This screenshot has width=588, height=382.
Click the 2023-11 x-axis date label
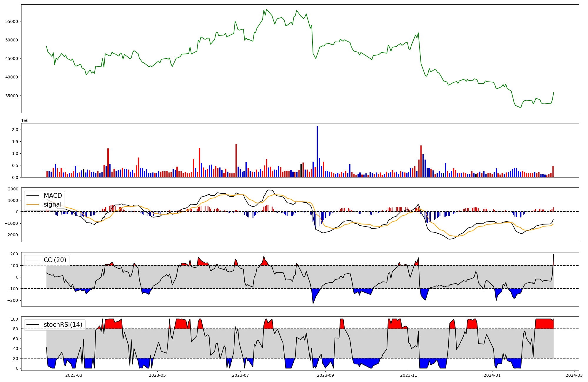pyautogui.click(x=409, y=375)
